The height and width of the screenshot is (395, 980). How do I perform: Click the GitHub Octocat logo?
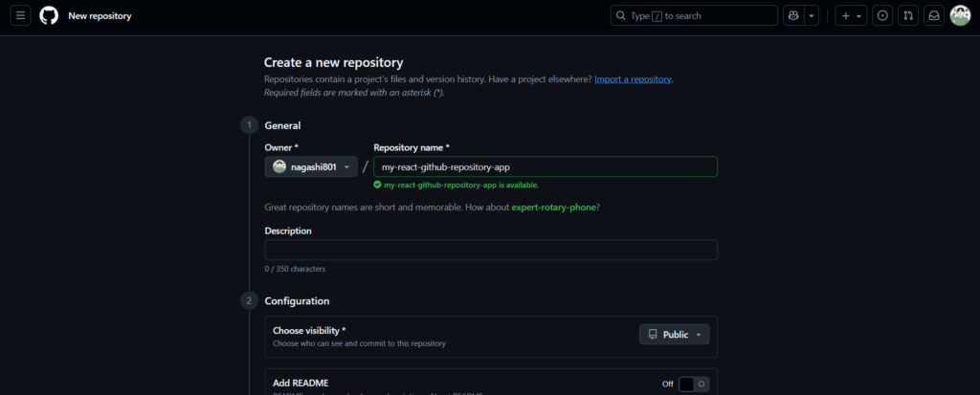coord(49,16)
